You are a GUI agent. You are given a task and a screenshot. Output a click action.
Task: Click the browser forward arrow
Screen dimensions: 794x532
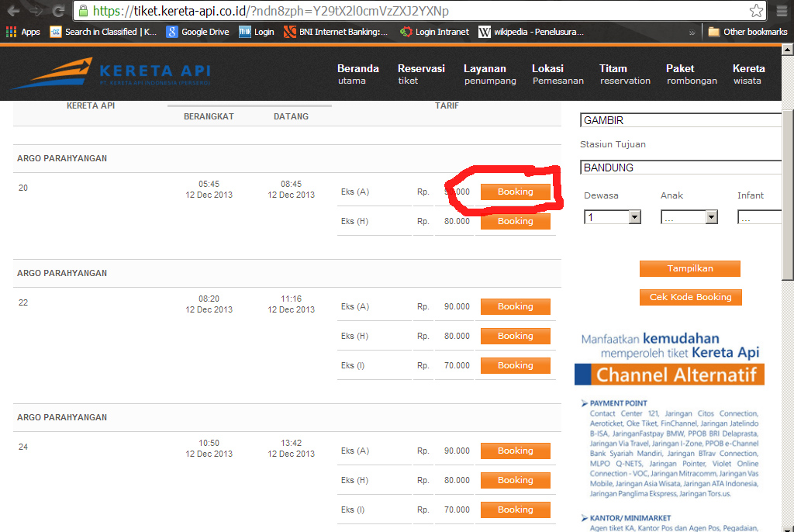pos(36,11)
